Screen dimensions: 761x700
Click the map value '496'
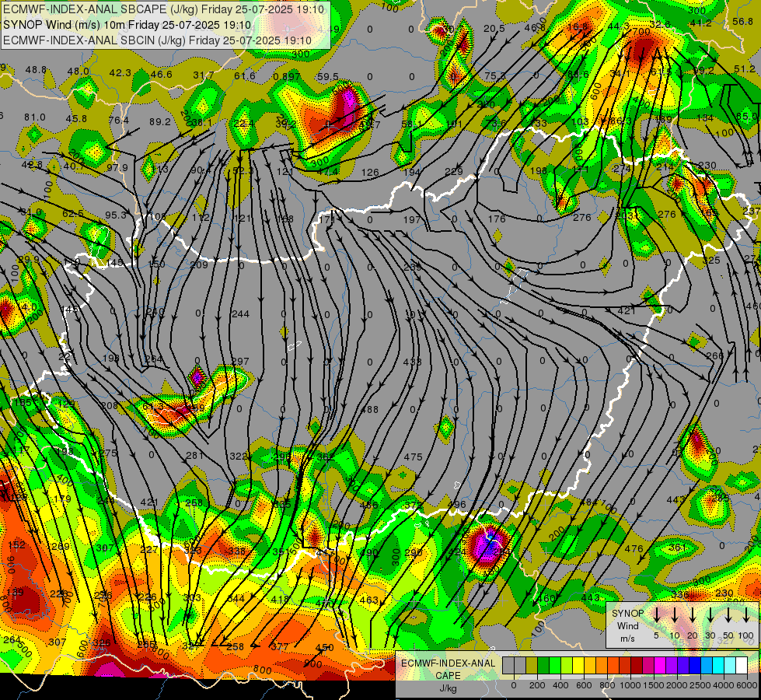point(457,504)
